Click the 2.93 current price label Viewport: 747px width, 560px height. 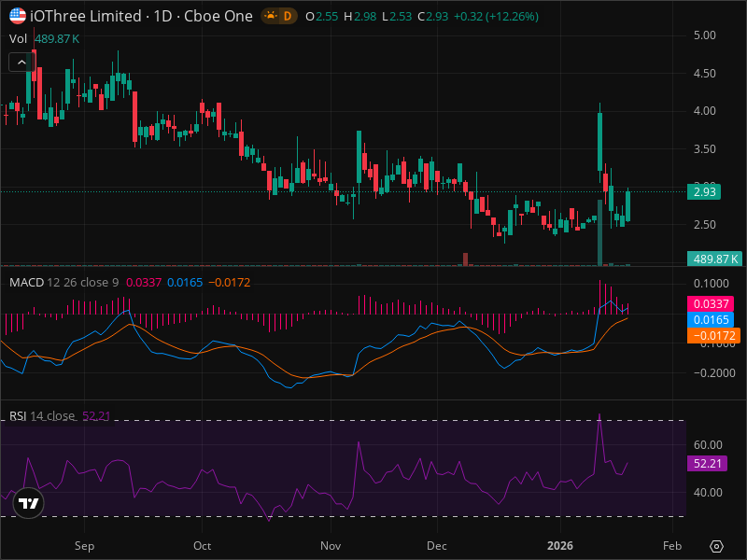pos(704,192)
